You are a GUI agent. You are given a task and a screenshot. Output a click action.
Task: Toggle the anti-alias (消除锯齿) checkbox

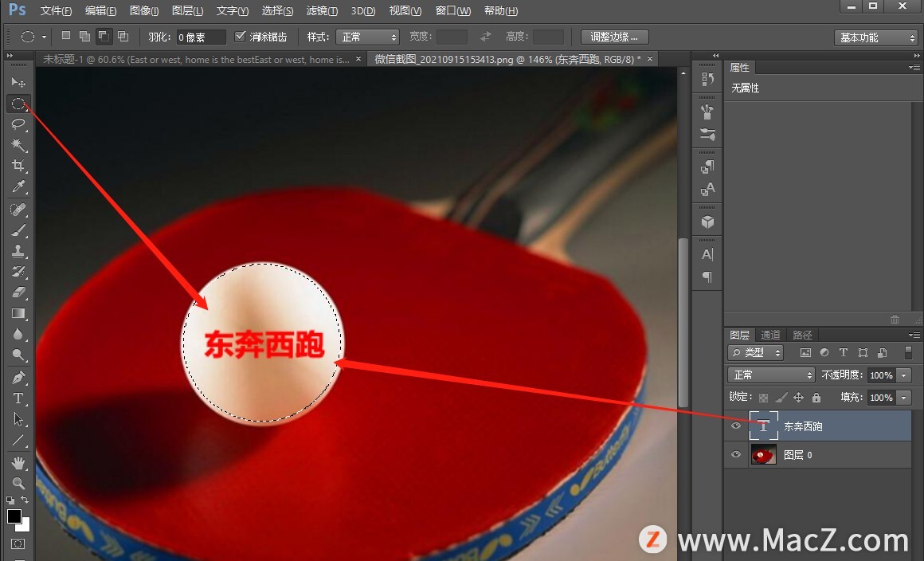pyautogui.click(x=240, y=37)
